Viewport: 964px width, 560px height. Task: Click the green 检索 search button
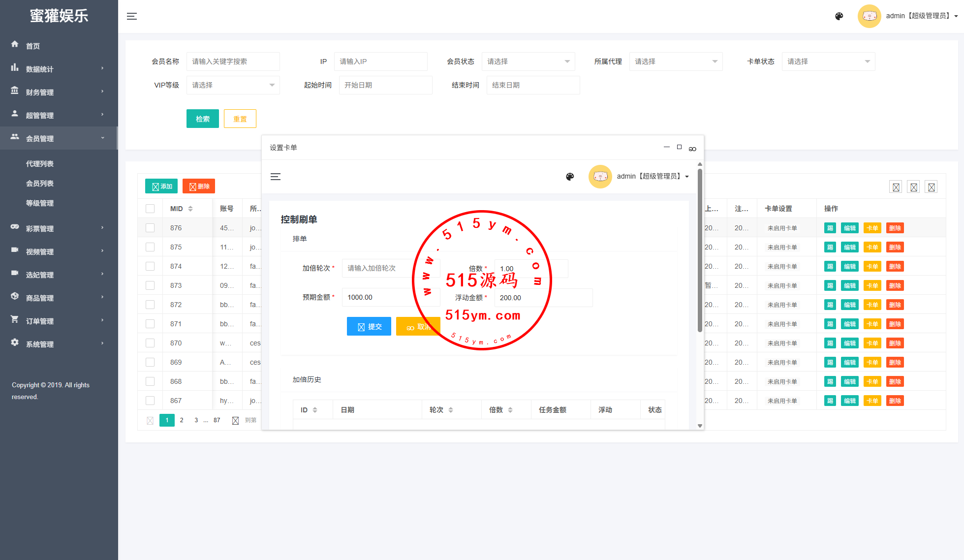point(202,119)
